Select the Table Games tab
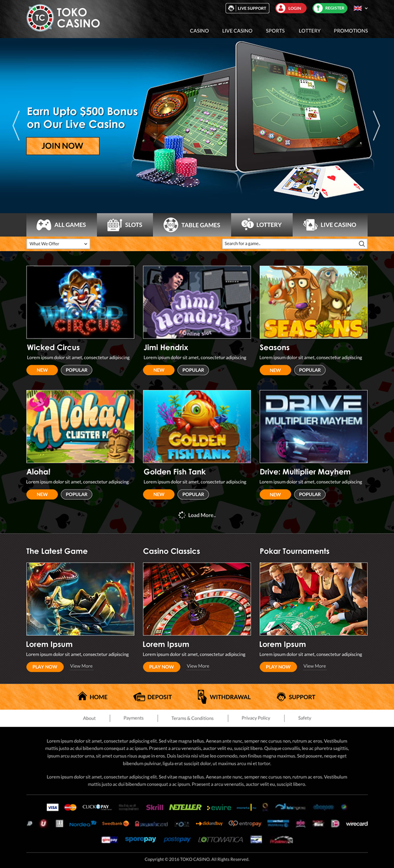394x868 pixels. pos(192,225)
